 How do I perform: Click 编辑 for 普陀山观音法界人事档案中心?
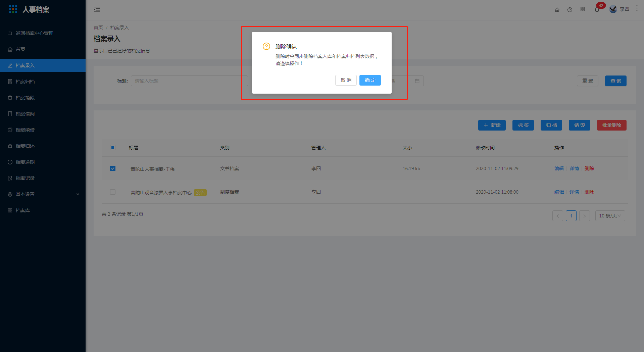559,192
